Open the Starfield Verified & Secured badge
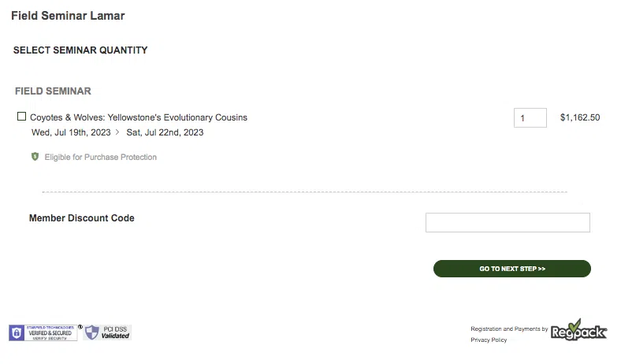621x364 pixels. coord(43,332)
